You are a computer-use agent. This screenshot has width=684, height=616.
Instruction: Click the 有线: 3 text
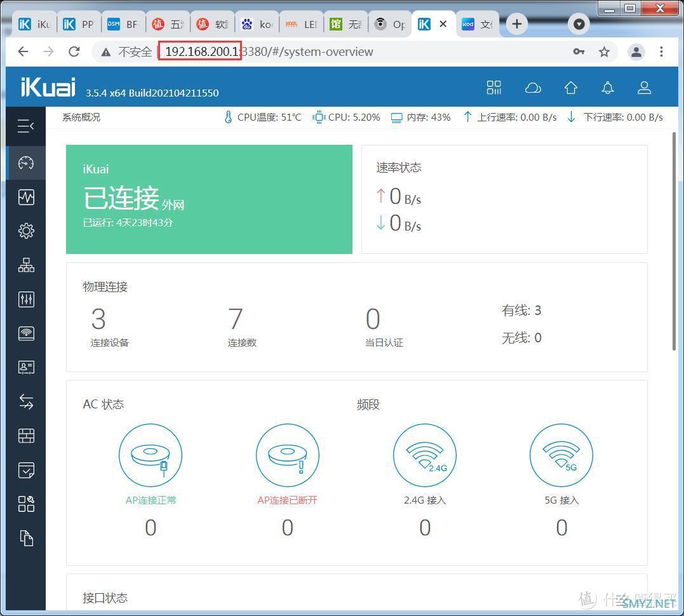521,310
